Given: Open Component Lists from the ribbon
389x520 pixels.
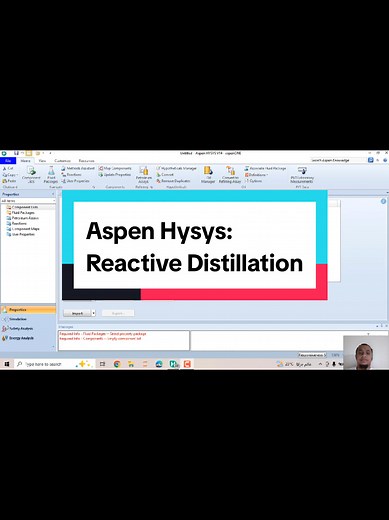Looking at the screenshot, I should (31, 175).
